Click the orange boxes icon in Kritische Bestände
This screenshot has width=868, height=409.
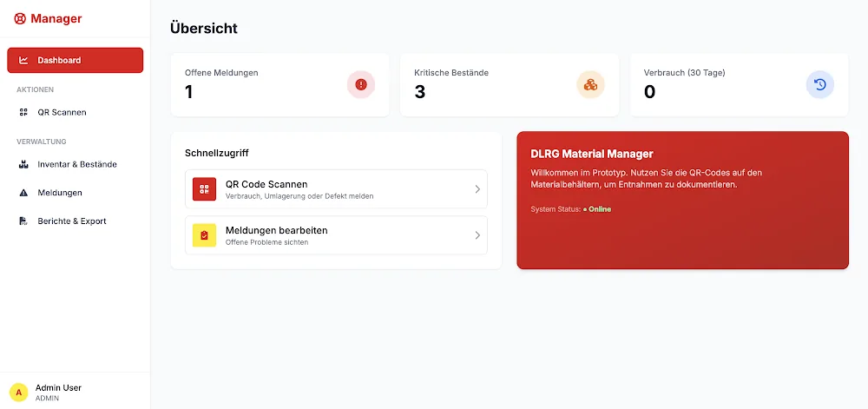coord(590,85)
